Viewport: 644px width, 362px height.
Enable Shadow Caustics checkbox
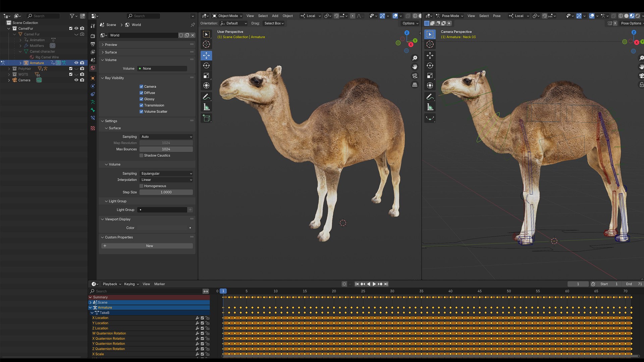(x=141, y=156)
